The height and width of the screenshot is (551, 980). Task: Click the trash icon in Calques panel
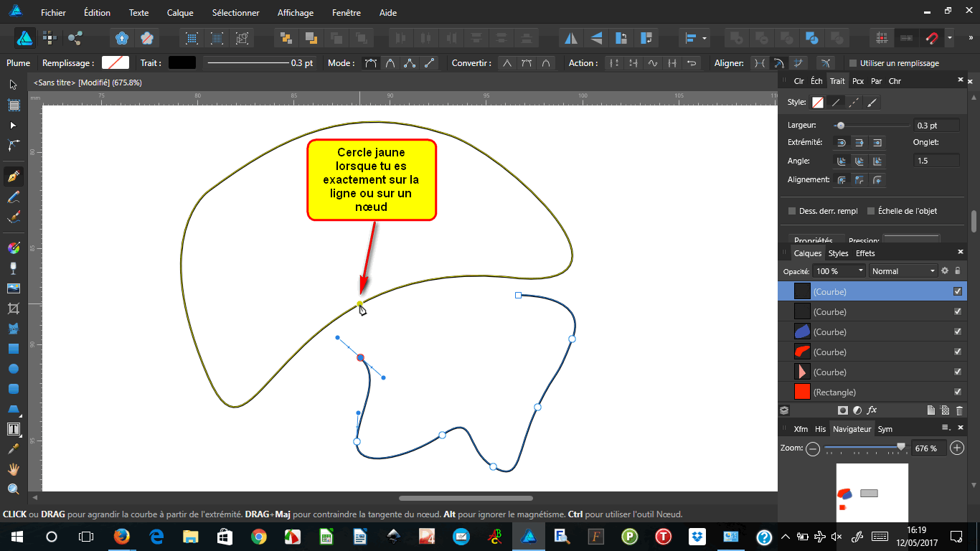tap(959, 410)
